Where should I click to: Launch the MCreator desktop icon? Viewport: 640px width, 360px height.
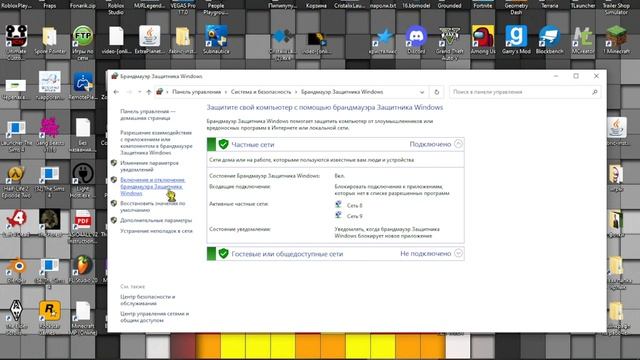click(x=583, y=38)
